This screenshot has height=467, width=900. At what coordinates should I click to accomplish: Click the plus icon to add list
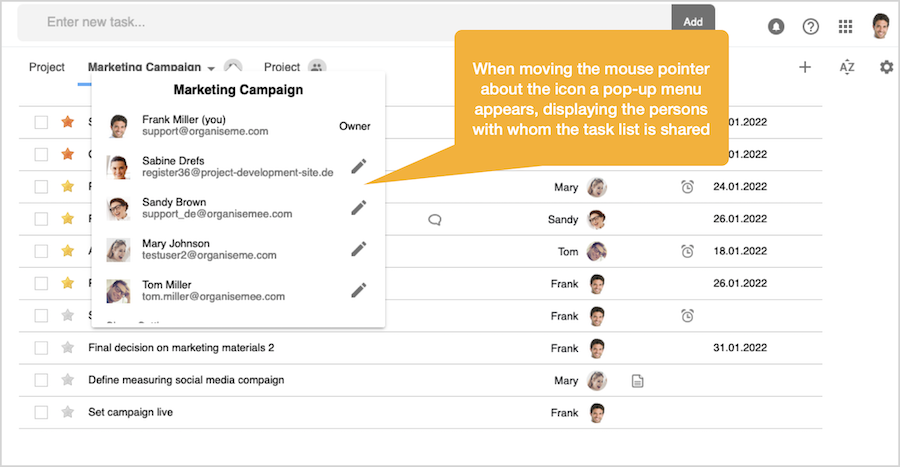point(805,67)
